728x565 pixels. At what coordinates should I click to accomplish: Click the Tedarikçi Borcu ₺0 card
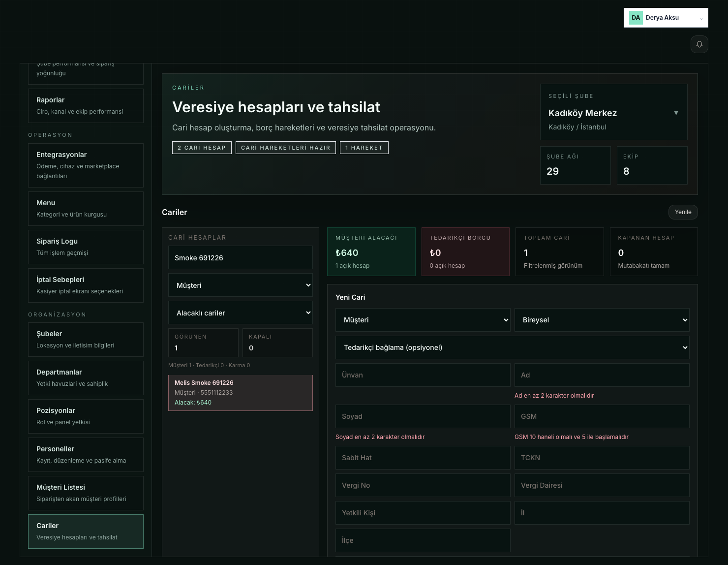tap(465, 251)
